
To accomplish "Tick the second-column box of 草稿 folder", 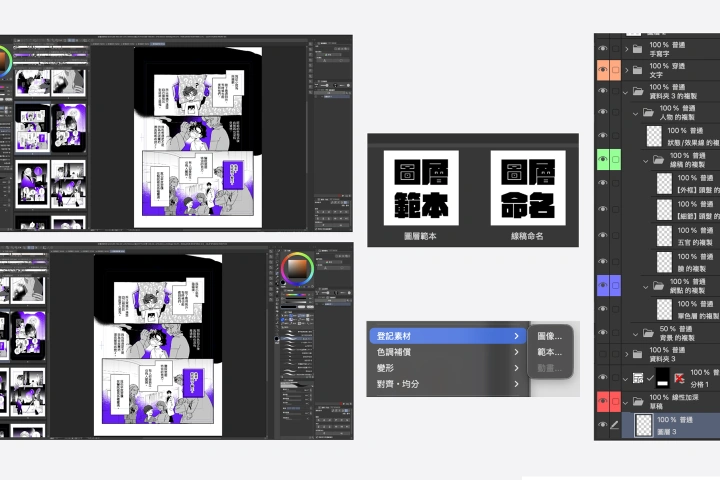I will pos(615,401).
